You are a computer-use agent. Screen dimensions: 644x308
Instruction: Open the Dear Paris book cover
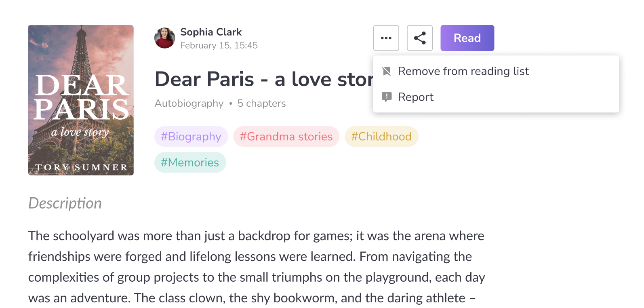[x=81, y=100]
